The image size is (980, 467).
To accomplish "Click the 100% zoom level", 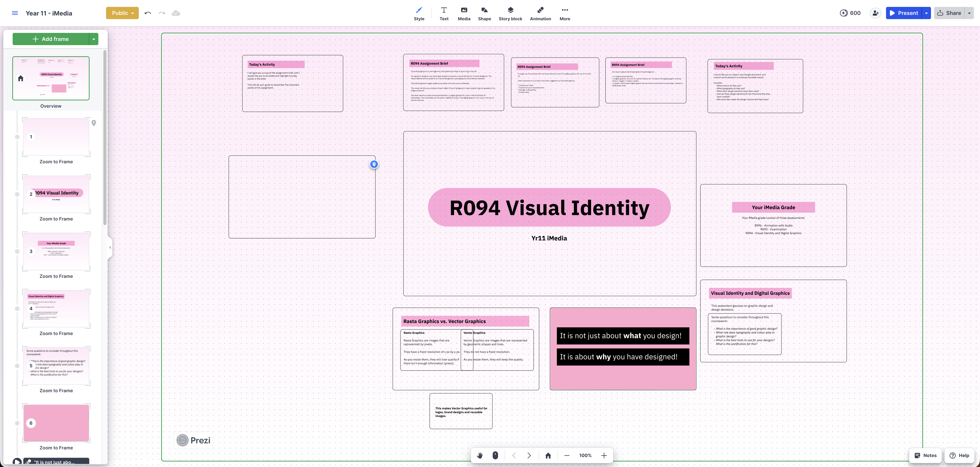I will [x=585, y=455].
